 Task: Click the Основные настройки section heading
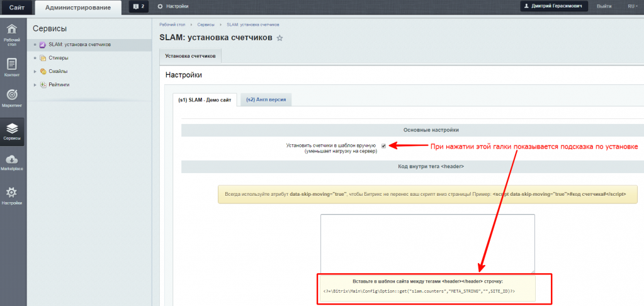pos(431,130)
